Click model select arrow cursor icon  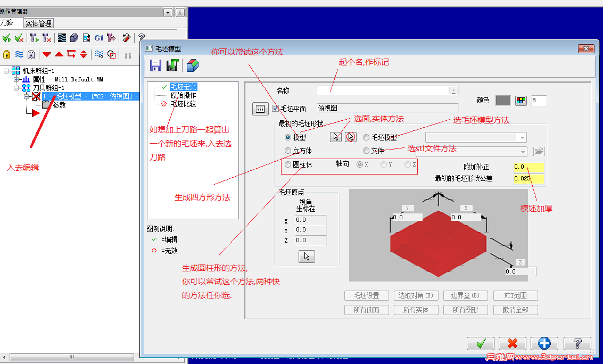pos(336,137)
